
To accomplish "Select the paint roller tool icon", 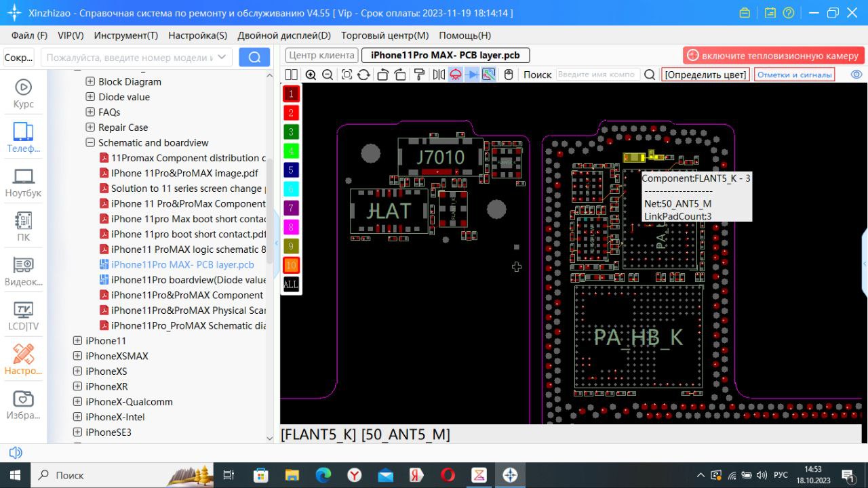I will (419, 75).
